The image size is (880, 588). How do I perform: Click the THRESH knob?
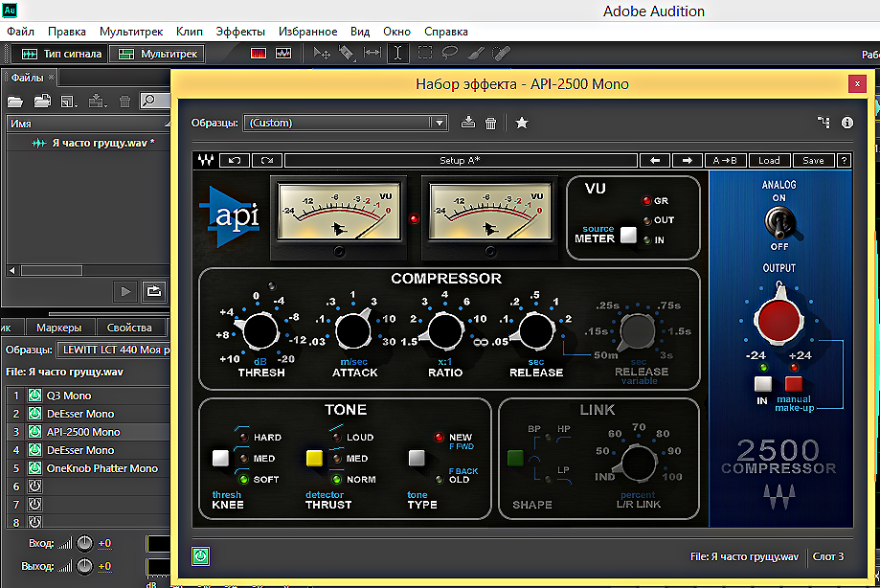click(259, 331)
